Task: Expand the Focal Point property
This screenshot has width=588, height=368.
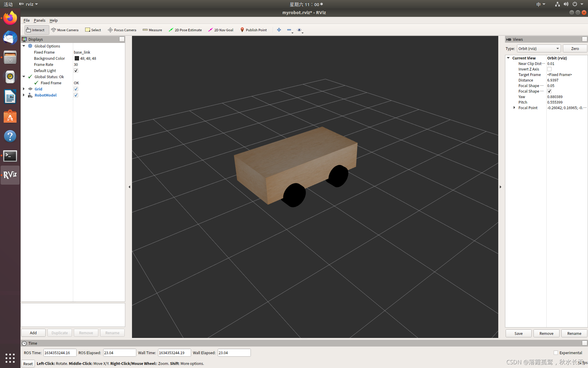Action: coord(514,108)
